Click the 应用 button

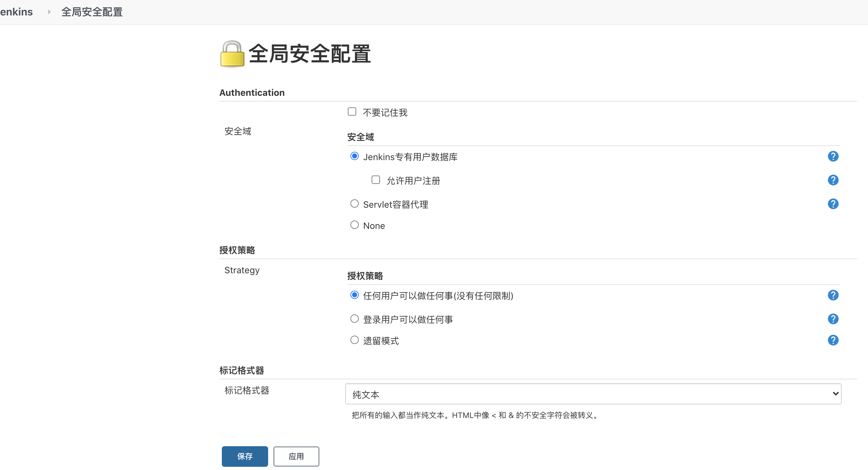296,456
